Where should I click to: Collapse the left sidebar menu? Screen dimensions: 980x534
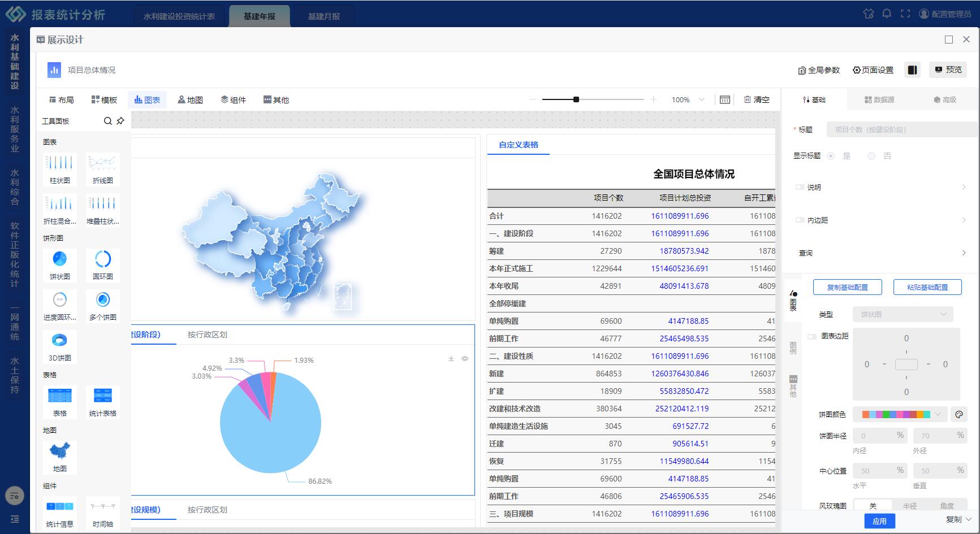point(15,519)
